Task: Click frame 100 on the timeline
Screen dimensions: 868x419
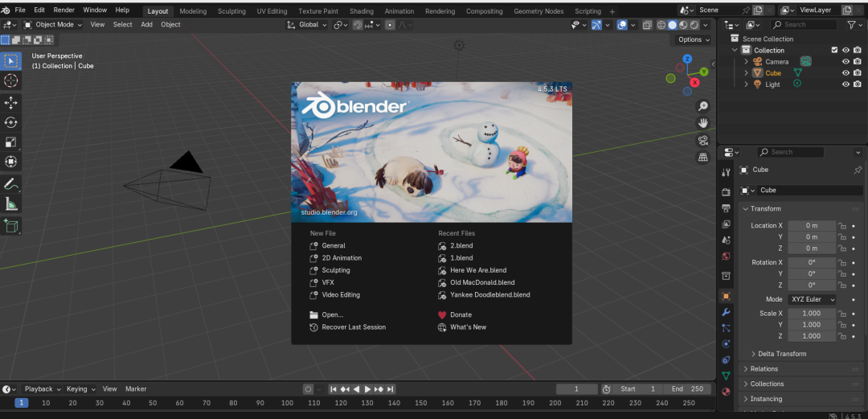Action: [287, 403]
